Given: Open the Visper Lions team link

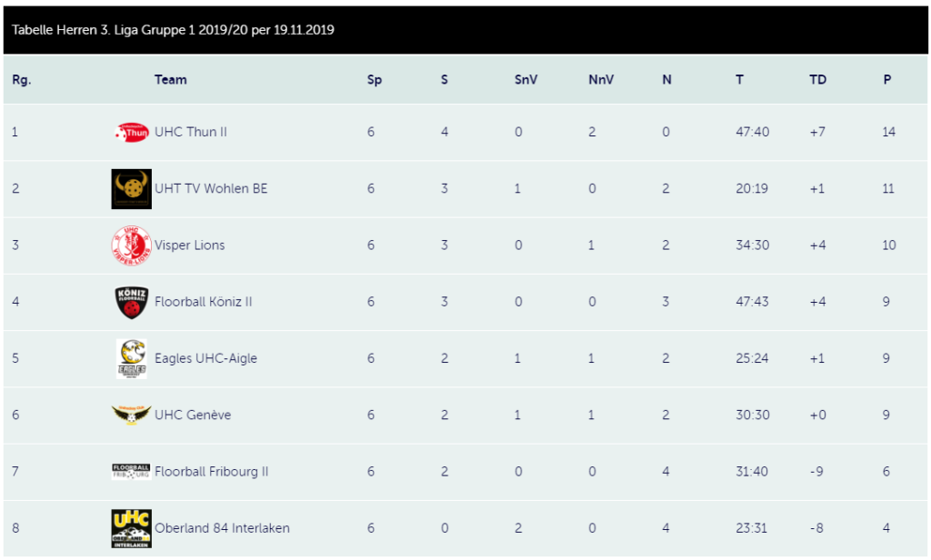Looking at the screenshot, I should click(x=189, y=245).
